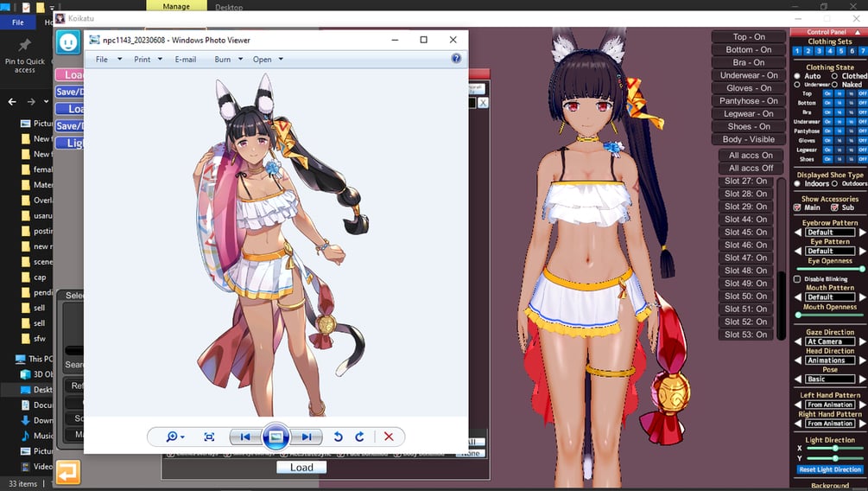Select previous Eye Pattern with left arrow
The width and height of the screenshot is (868, 491).
pyautogui.click(x=798, y=251)
